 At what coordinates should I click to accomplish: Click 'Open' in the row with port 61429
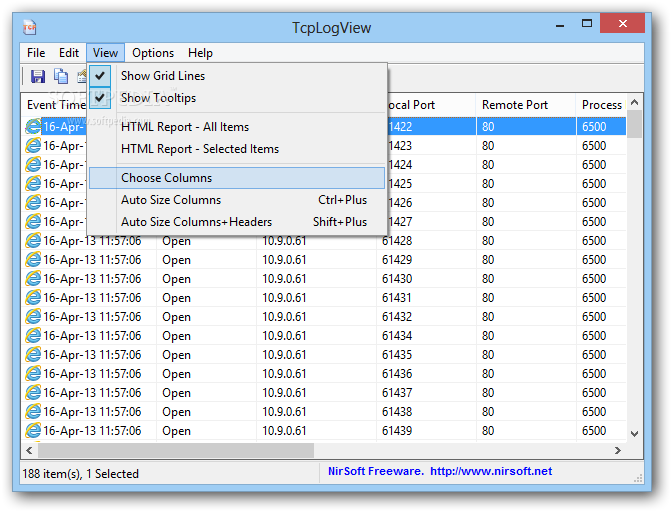coord(176,260)
